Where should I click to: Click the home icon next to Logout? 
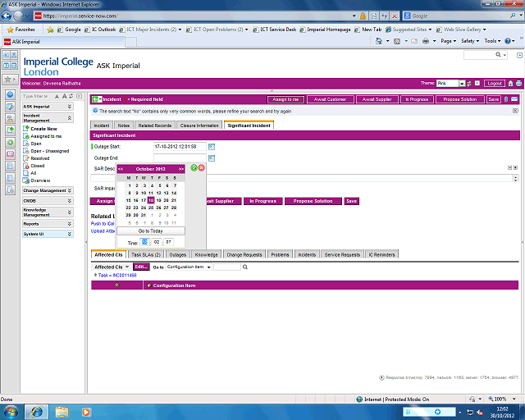click(x=510, y=83)
